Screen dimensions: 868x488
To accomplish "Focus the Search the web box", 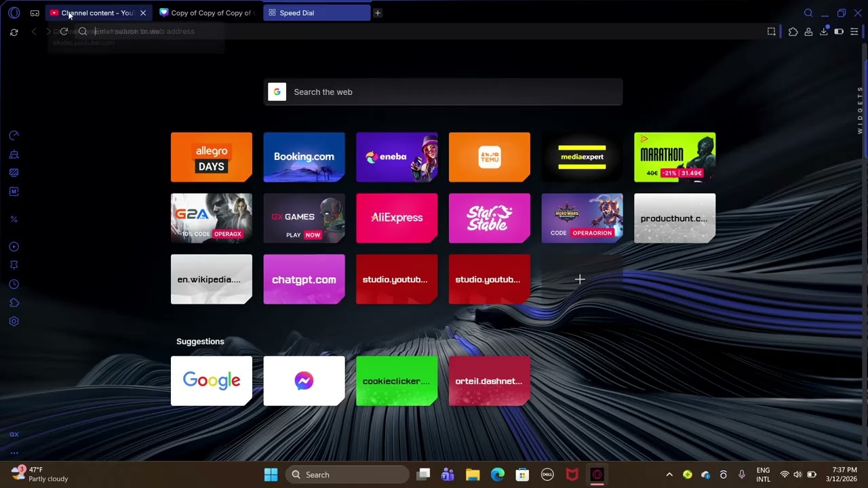I will (x=443, y=92).
